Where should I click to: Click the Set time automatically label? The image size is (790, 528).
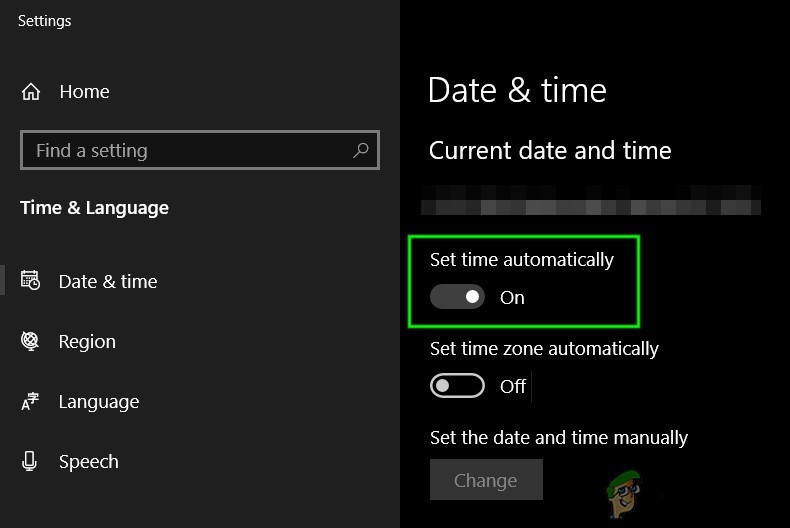pyautogui.click(x=521, y=260)
